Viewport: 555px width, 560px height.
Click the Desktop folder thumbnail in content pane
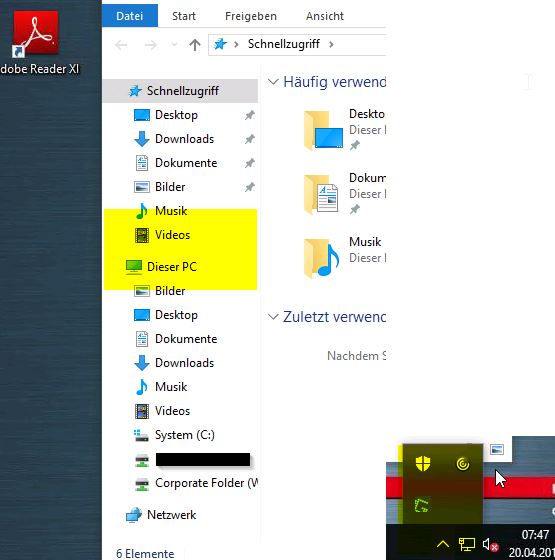click(323, 131)
